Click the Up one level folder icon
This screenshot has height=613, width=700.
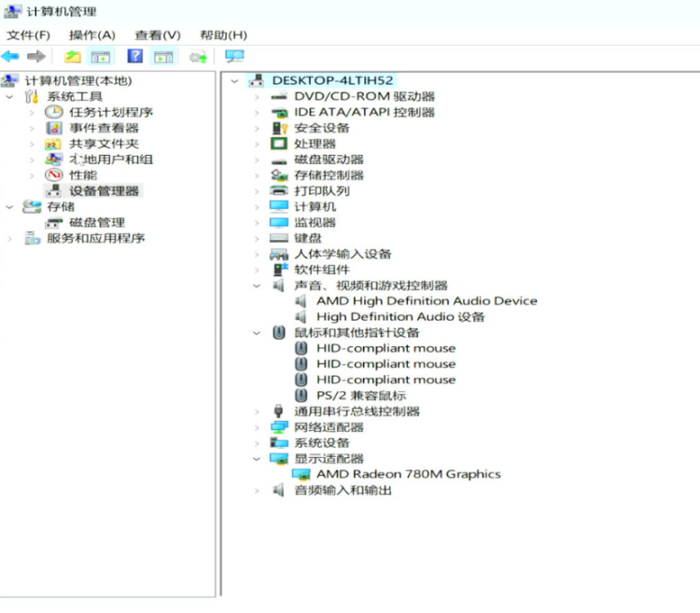click(73, 57)
